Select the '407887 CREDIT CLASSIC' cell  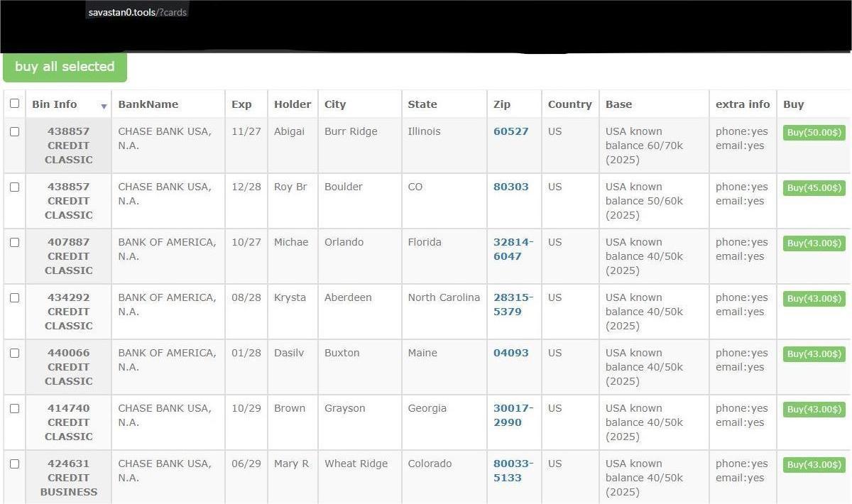click(x=69, y=256)
